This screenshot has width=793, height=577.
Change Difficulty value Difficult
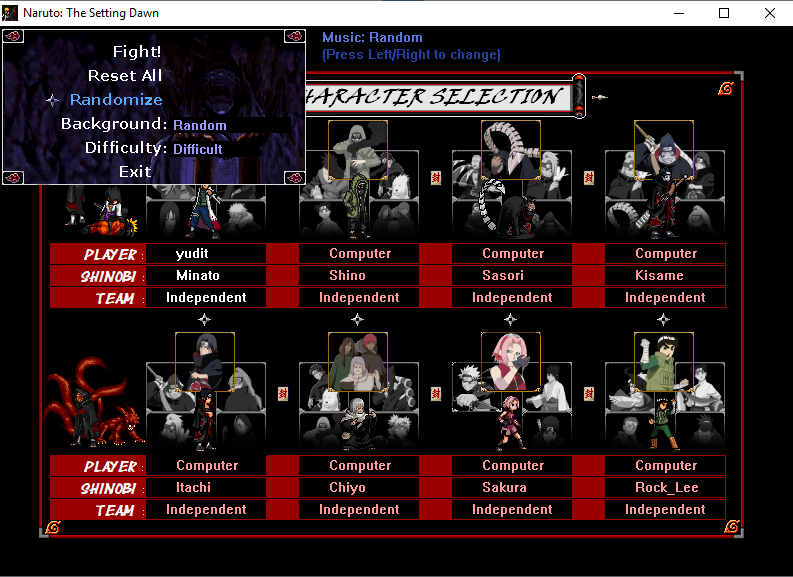pos(198,149)
